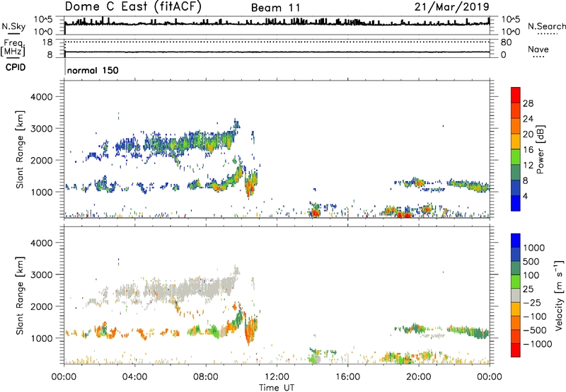566x392 pixels.
Task: Click the 'Power [dB]' axis label
Action: click(x=541, y=149)
